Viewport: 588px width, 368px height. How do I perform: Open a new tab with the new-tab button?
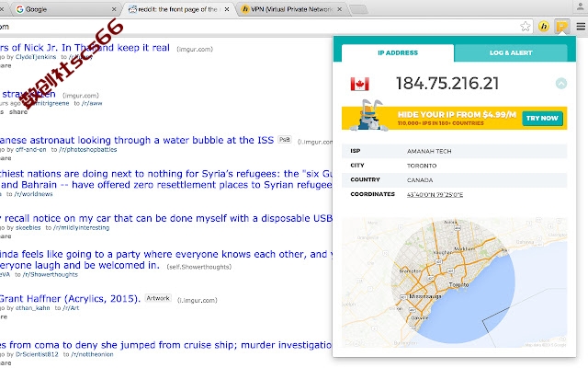[x=358, y=9]
